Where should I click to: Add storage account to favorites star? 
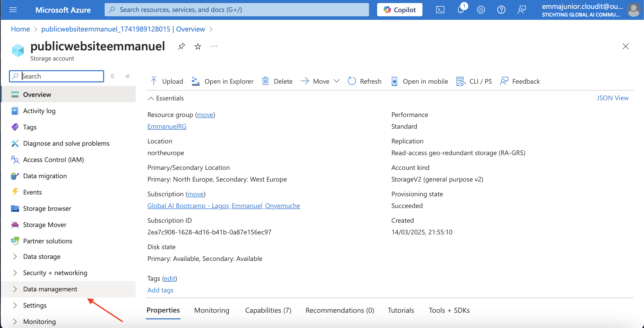click(x=198, y=47)
